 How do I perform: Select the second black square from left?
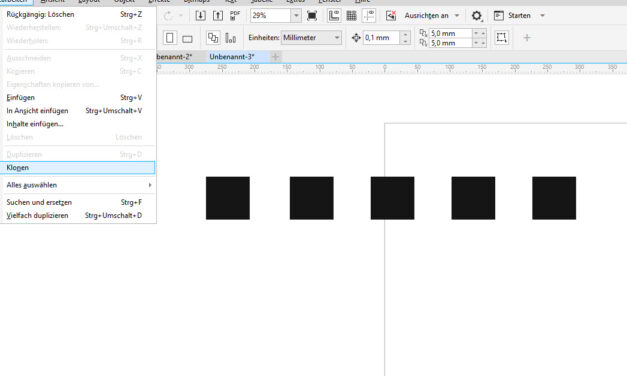click(x=312, y=198)
